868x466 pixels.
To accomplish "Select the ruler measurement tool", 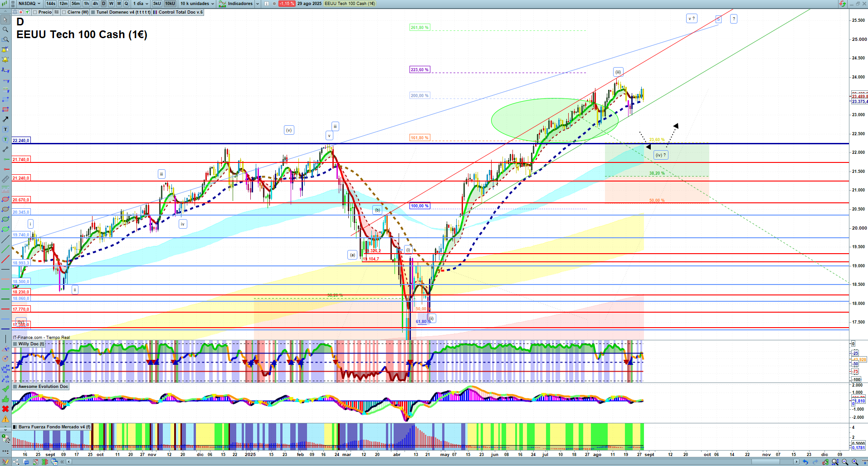I will click(5, 179).
